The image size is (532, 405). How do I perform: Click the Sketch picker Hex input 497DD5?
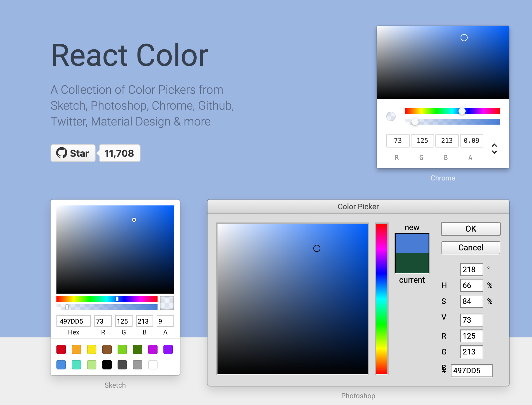click(73, 321)
